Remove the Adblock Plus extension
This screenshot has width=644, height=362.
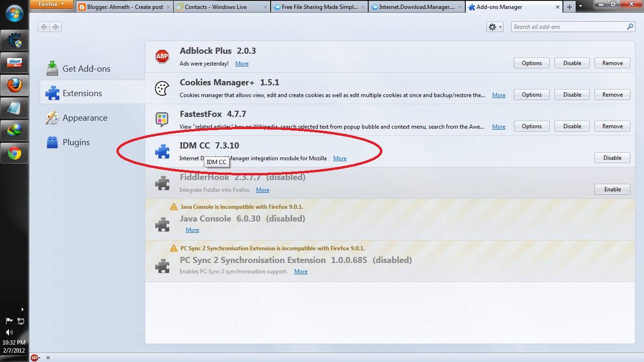(612, 63)
